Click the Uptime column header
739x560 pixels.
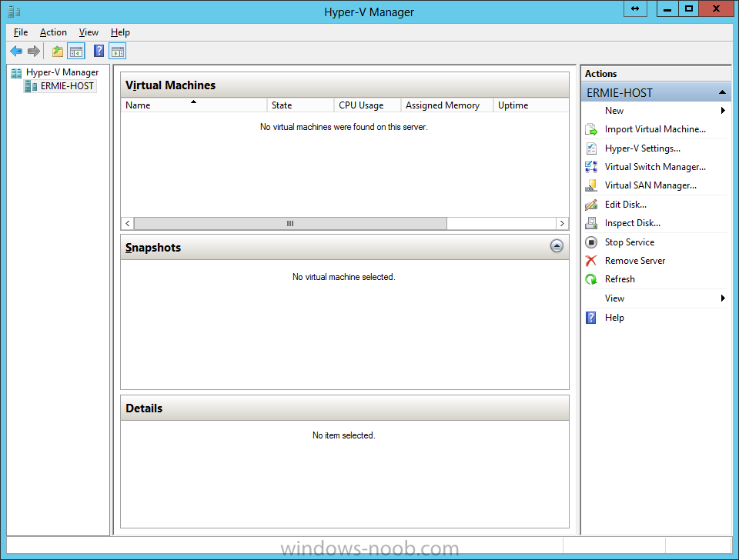click(531, 105)
